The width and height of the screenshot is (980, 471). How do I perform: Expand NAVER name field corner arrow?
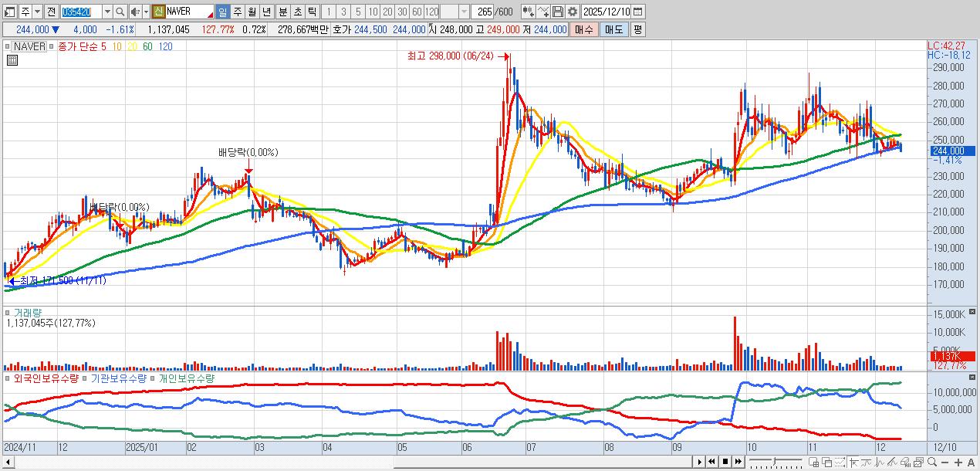[x=211, y=15]
